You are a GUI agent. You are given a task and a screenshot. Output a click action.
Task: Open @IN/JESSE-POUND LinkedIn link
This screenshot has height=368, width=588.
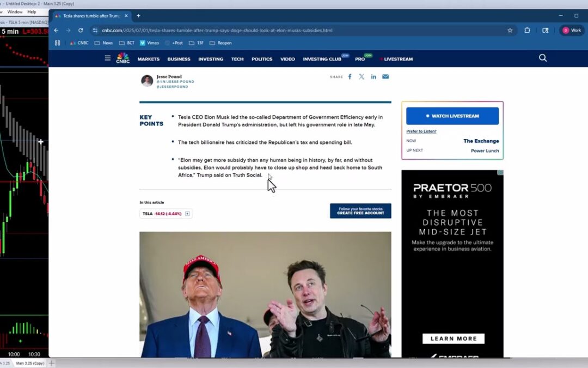click(x=175, y=81)
